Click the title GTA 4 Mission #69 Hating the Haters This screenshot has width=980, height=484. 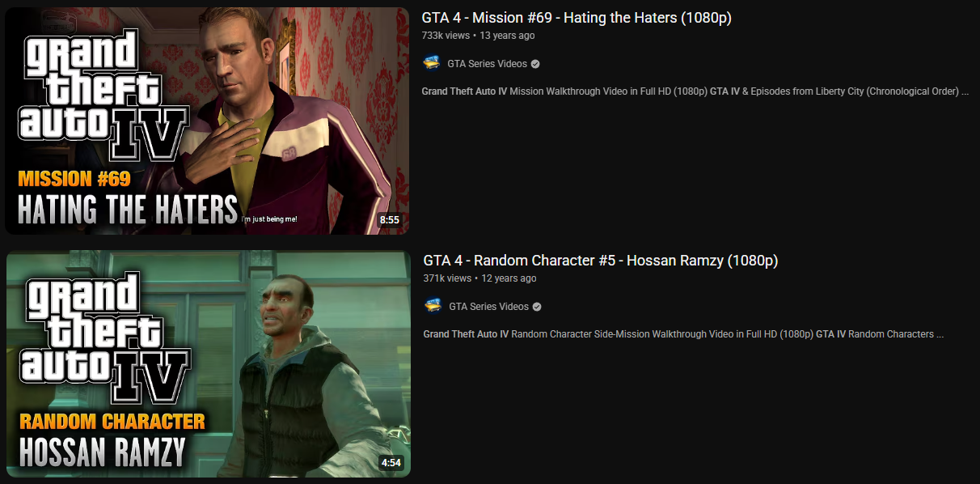(x=577, y=18)
